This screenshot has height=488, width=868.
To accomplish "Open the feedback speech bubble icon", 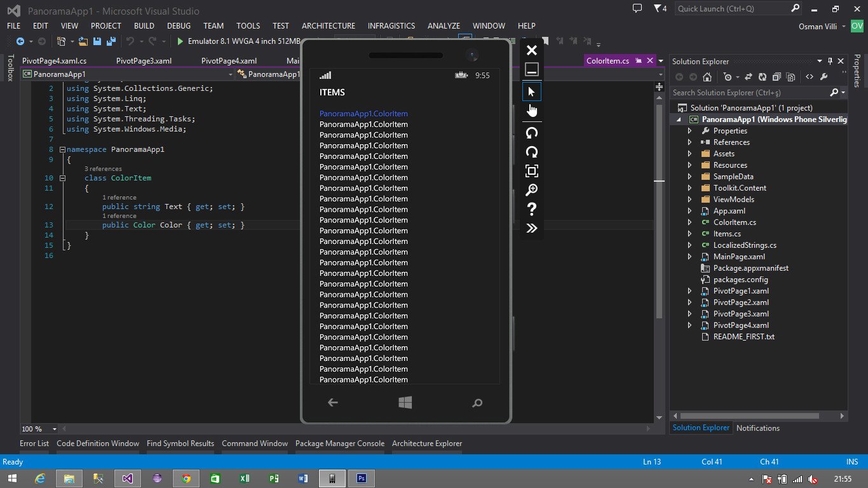I will click(637, 8).
